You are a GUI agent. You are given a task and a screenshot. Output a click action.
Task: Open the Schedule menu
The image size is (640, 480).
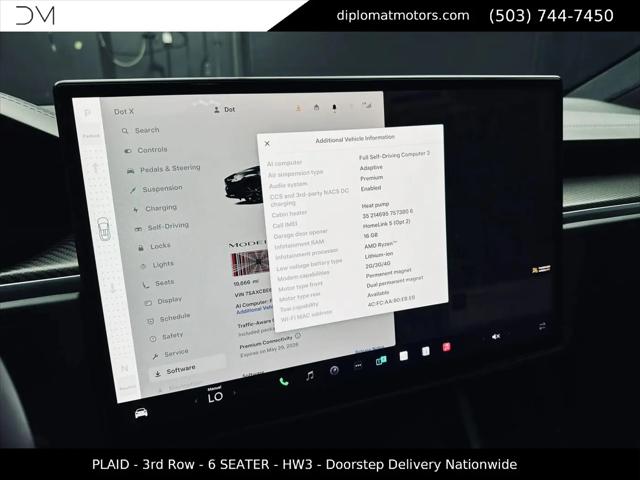pos(169,318)
